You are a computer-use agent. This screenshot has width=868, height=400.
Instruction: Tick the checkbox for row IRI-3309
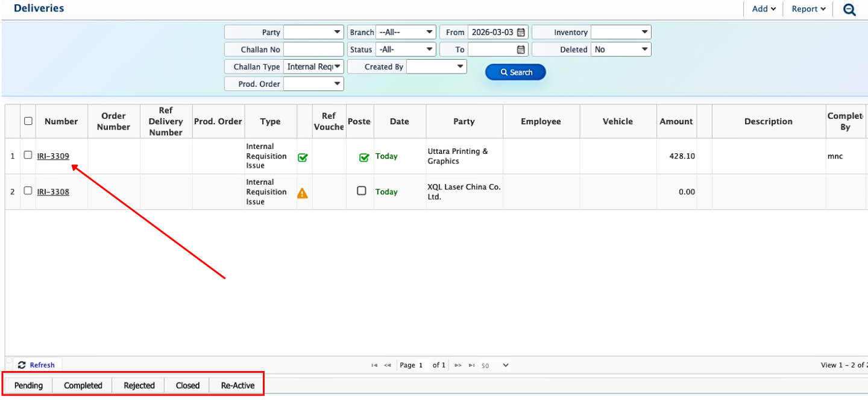pyautogui.click(x=28, y=155)
